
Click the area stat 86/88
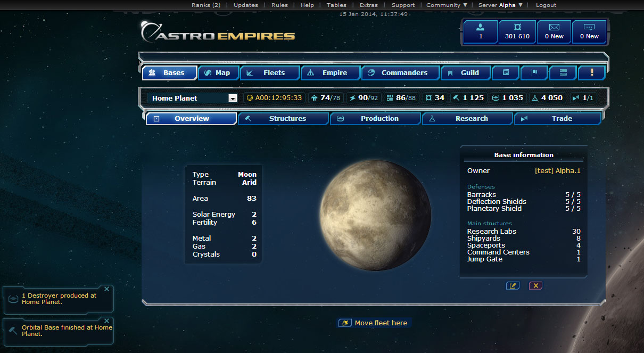click(x=401, y=98)
